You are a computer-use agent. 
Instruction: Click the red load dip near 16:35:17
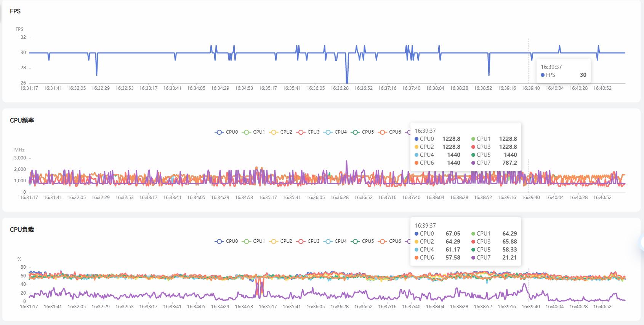point(259,295)
